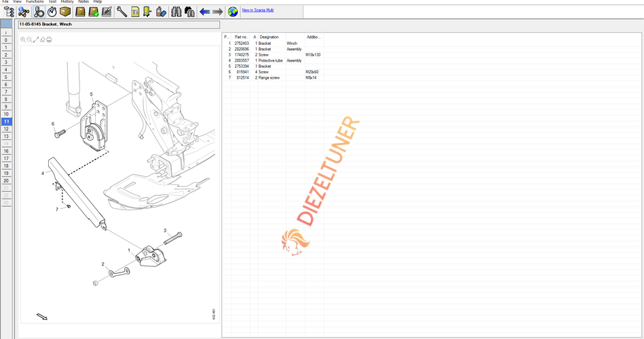
Task: Select part row 1740275 Screw M18x130
Action: click(273, 55)
